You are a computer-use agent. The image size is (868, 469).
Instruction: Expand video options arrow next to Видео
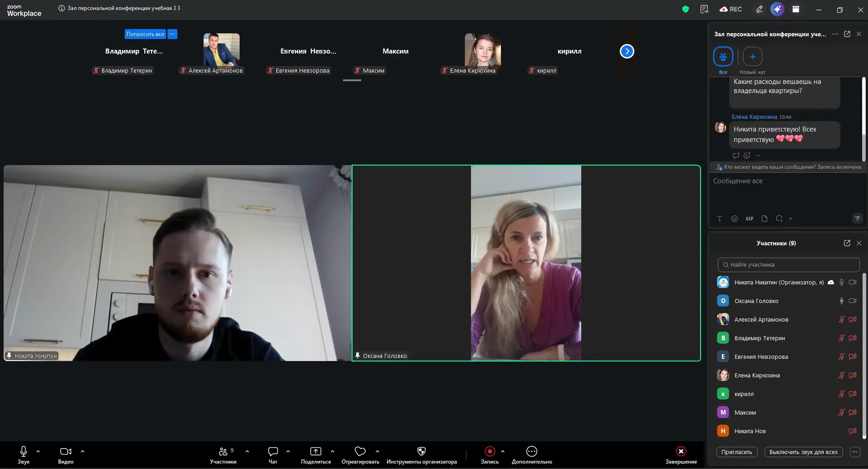[83, 451]
